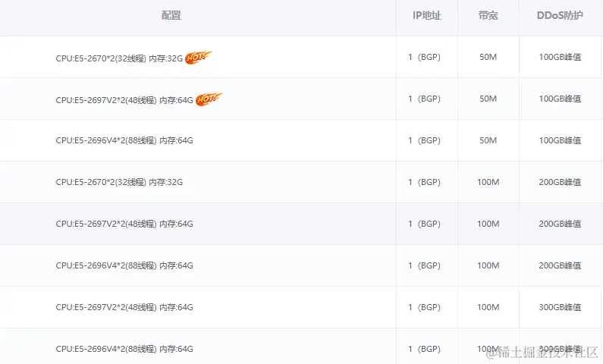The height and width of the screenshot is (364, 603).
Task: Select E5-2697V2*2 config in 100M 200GB row
Action: tap(124, 224)
